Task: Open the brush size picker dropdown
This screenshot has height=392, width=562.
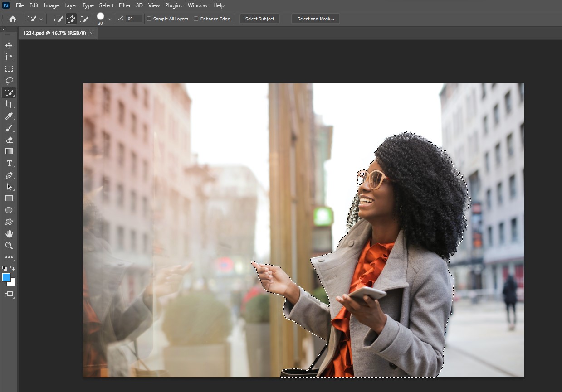Action: point(109,19)
